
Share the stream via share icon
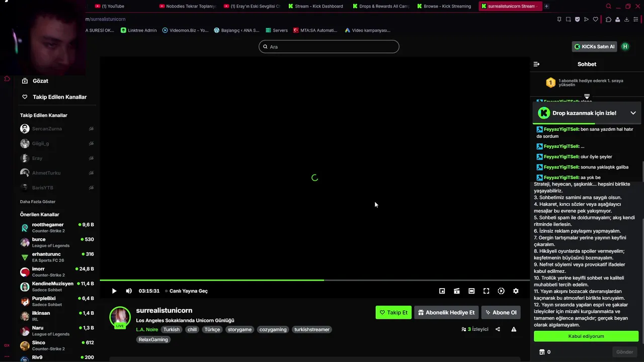(498, 329)
